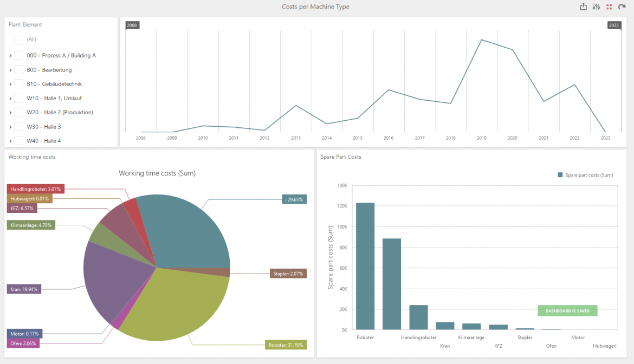Enable the W10 - Halle 1, Umlauf checkbox
The height and width of the screenshot is (364, 634).
tap(18, 97)
